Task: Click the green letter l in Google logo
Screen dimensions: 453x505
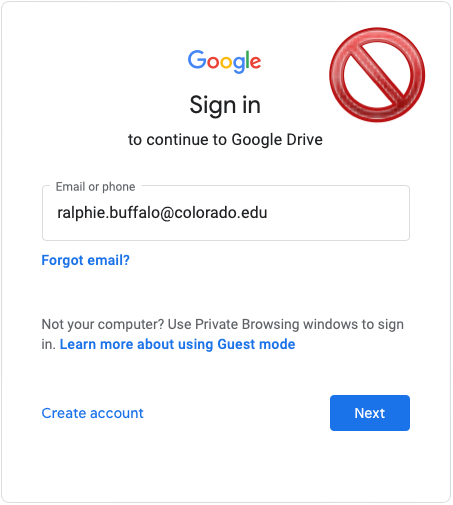Action: click(247, 59)
